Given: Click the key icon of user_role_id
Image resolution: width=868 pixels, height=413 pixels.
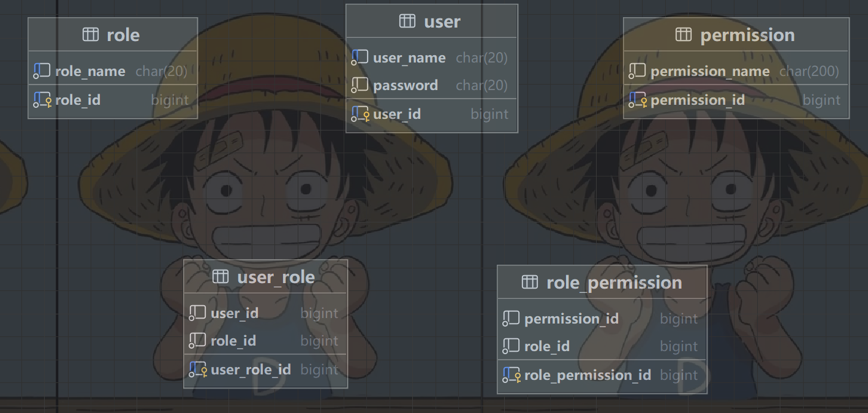Looking at the screenshot, I should tap(198, 369).
